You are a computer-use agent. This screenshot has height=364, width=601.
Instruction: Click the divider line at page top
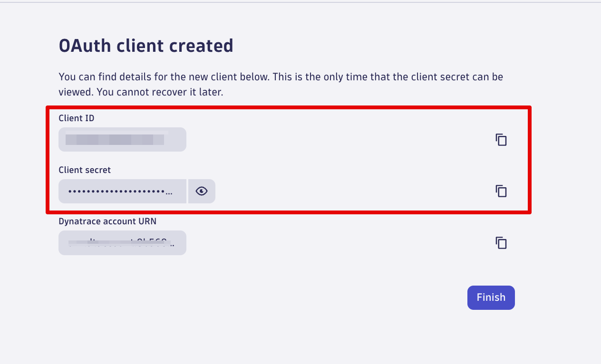click(300, 2)
